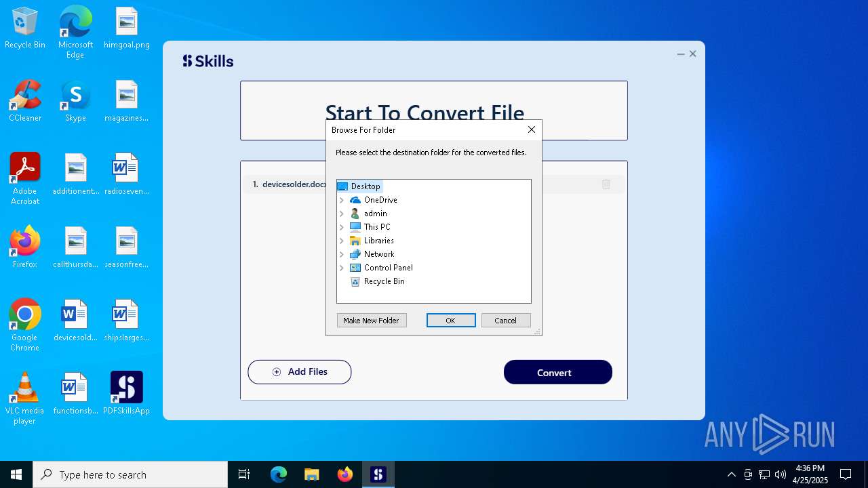Select the seasonfree image file on desktop
Viewport: 868px width, 488px height.
[x=127, y=248]
